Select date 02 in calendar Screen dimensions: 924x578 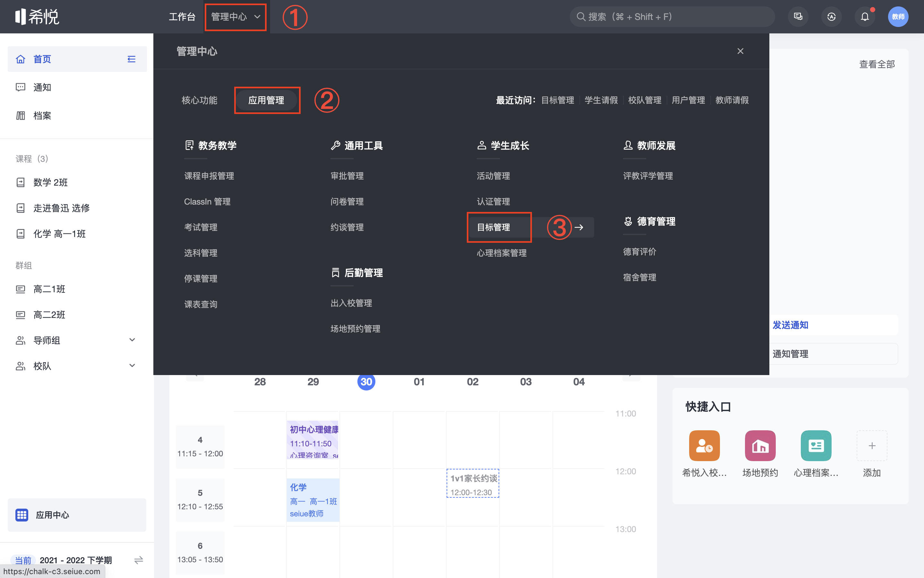click(472, 381)
